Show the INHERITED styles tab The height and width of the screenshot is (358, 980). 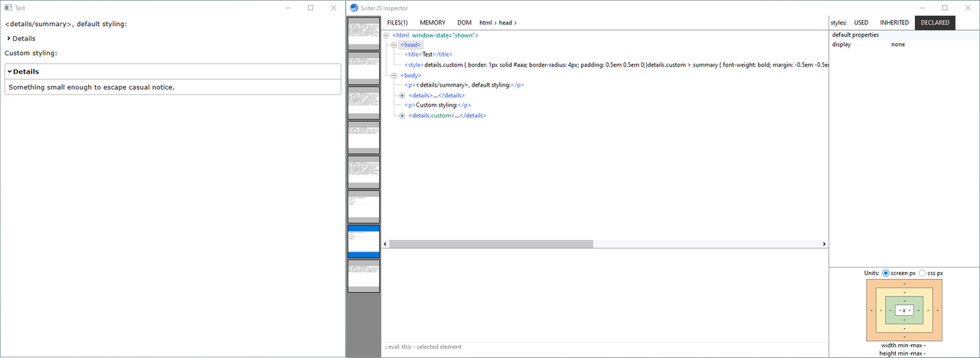coord(894,23)
